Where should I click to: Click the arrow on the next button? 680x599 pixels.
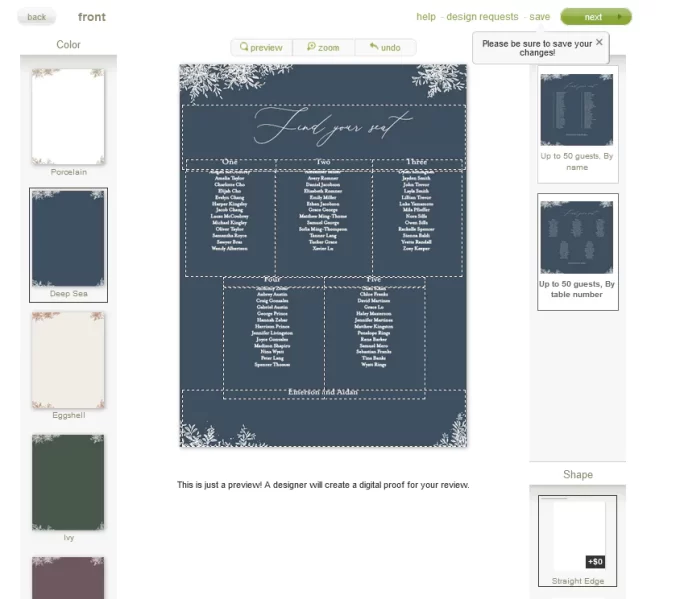(619, 17)
